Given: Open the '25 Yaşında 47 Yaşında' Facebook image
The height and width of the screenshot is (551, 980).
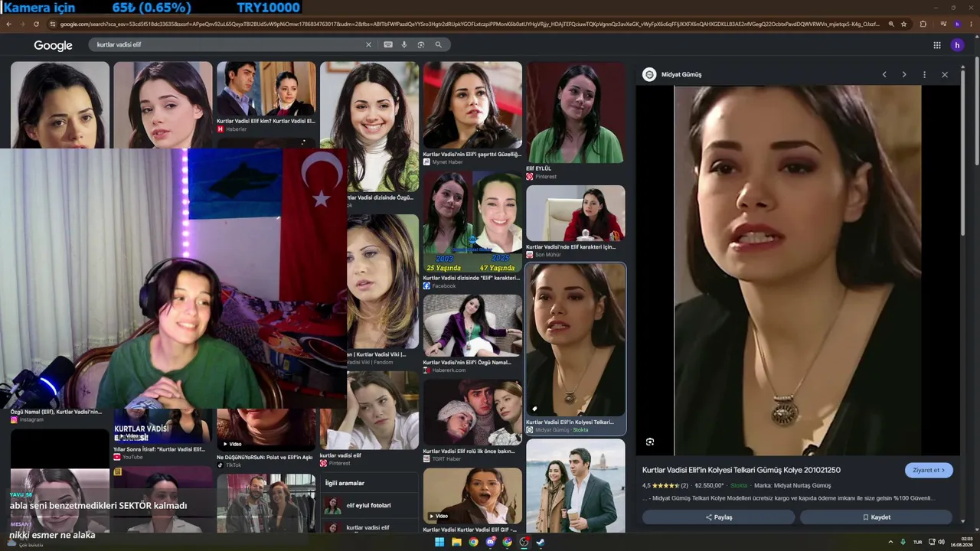Looking at the screenshot, I should tap(472, 230).
